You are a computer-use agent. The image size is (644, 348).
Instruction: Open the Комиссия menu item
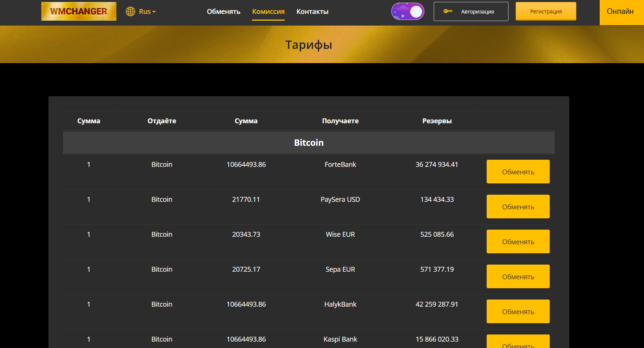[268, 12]
